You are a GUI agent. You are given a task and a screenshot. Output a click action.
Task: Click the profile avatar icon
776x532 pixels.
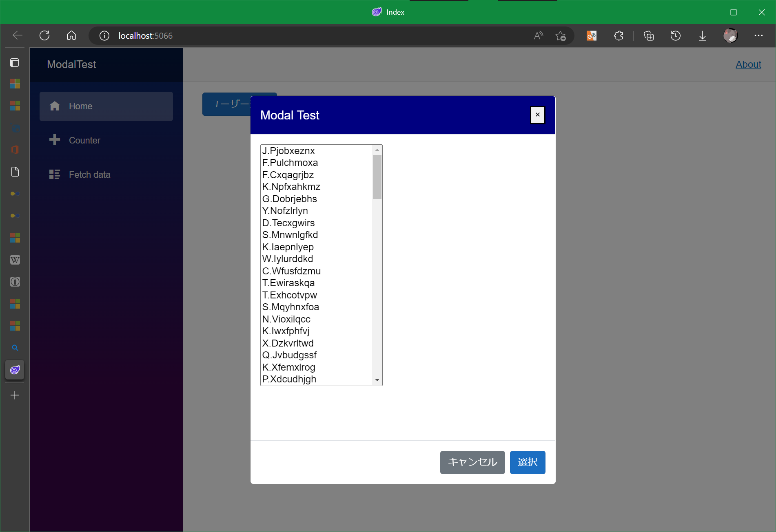pos(730,36)
